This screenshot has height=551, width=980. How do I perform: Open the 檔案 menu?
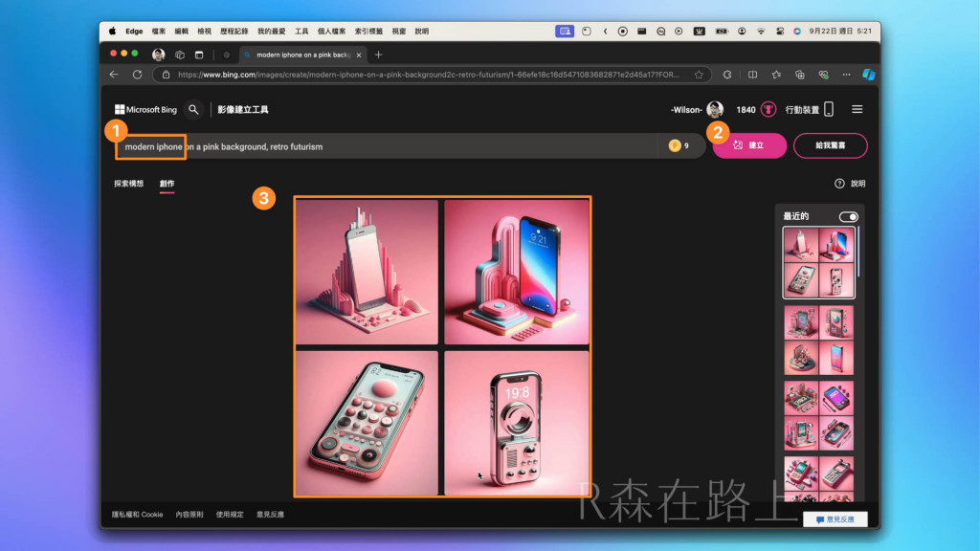click(159, 31)
